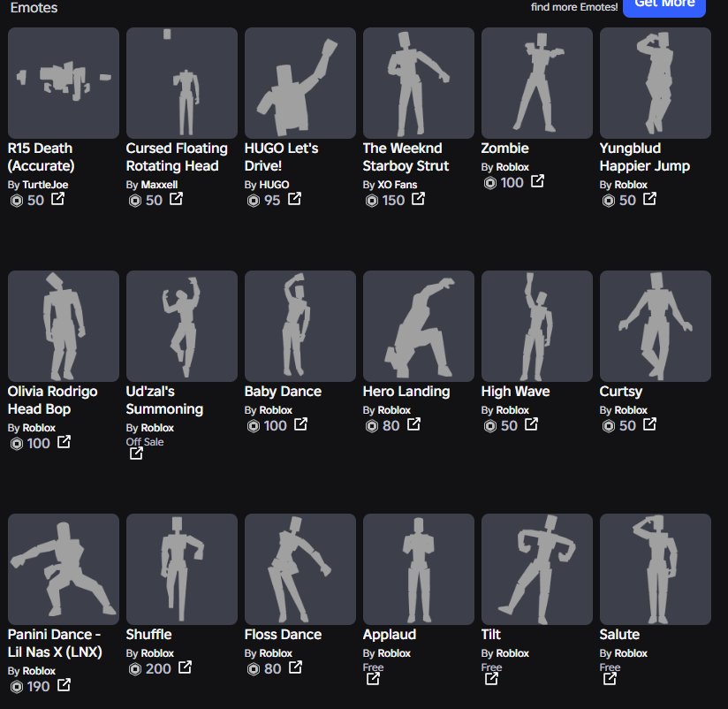This screenshot has height=709, width=728.
Task: Select High Wave emote thumbnail
Action: tap(537, 326)
